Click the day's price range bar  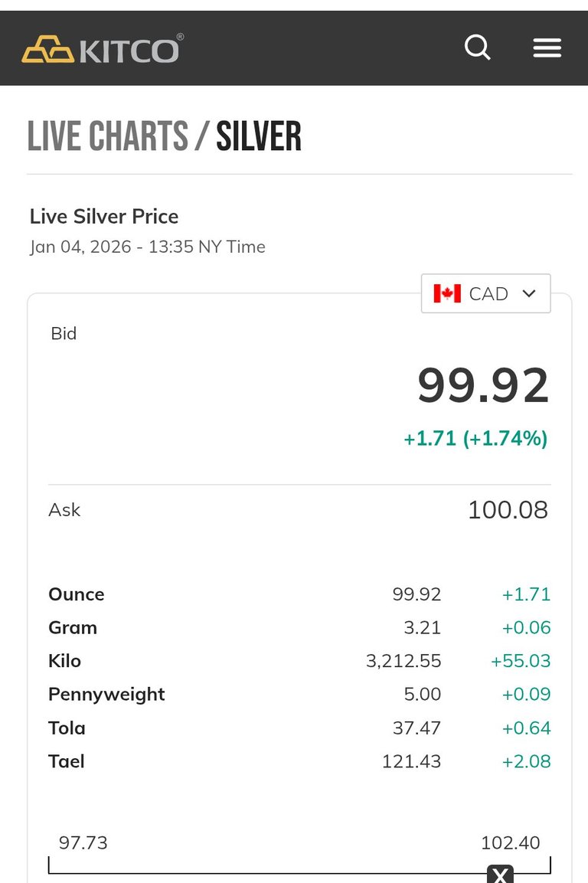click(x=299, y=872)
